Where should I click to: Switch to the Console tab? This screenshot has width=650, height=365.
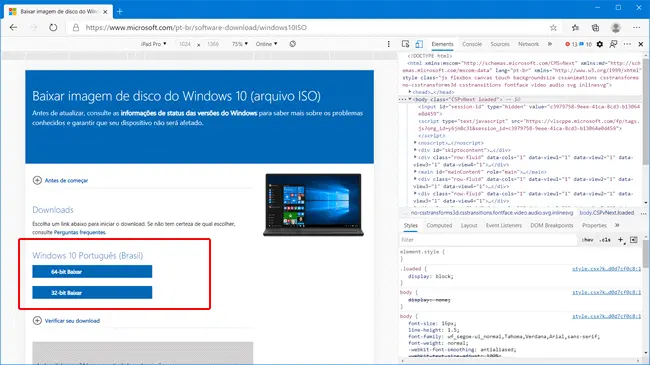pyautogui.click(x=472, y=44)
